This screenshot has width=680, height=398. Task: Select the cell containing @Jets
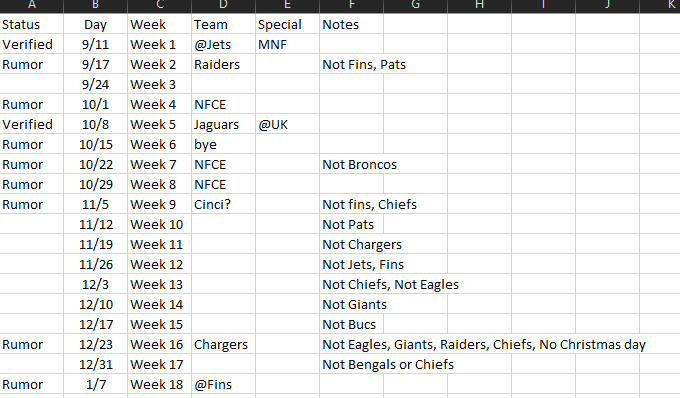click(x=223, y=44)
